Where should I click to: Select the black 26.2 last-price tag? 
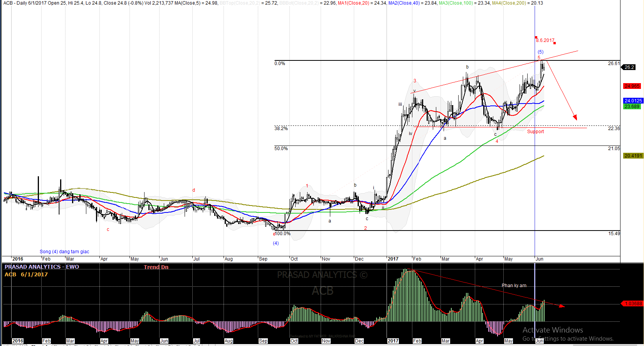[x=629, y=67]
